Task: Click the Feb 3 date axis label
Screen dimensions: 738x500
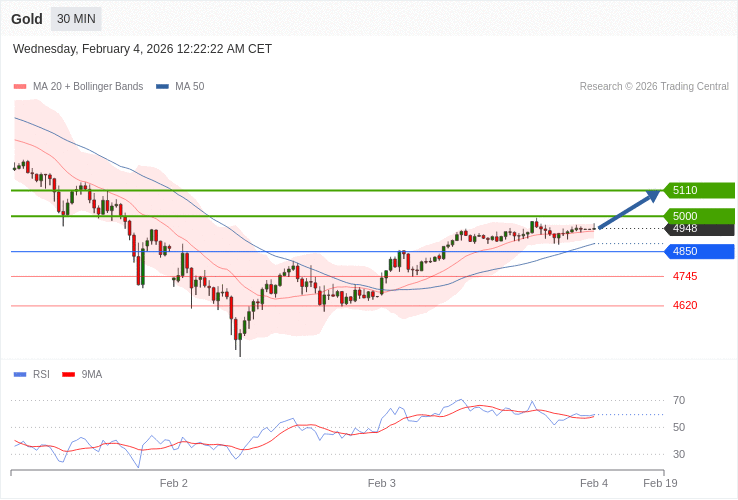Action: pyautogui.click(x=381, y=483)
